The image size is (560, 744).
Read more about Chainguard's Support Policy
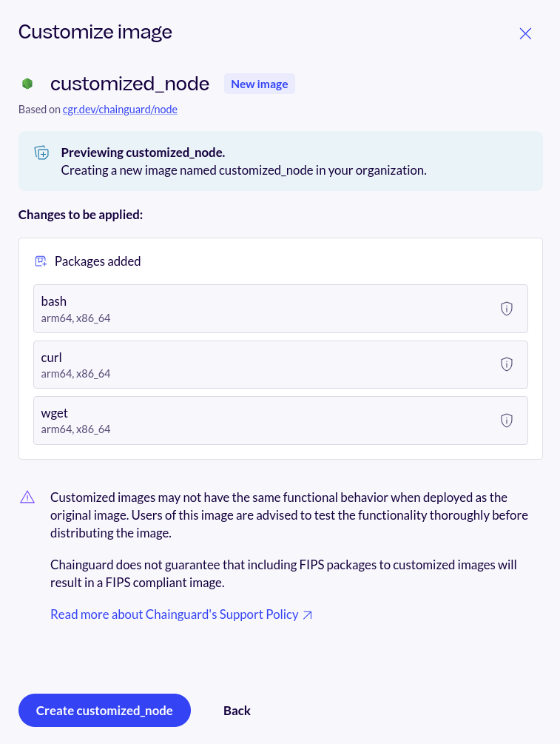[174, 614]
